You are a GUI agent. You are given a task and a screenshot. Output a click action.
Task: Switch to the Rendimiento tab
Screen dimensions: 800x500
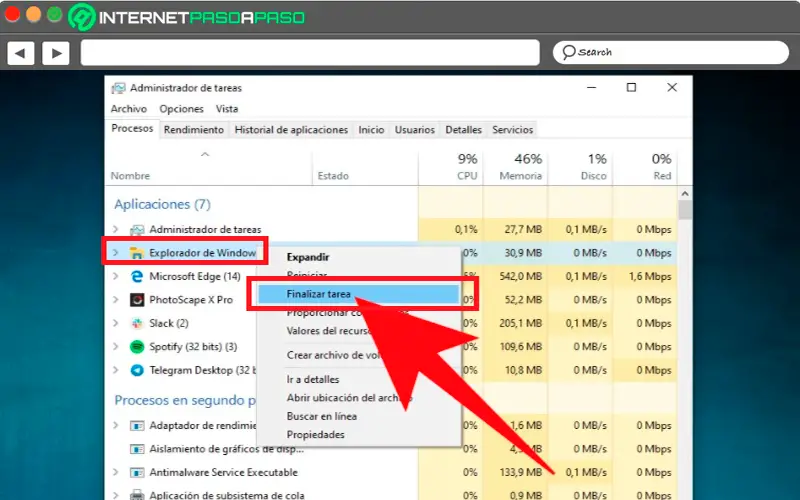pos(194,130)
